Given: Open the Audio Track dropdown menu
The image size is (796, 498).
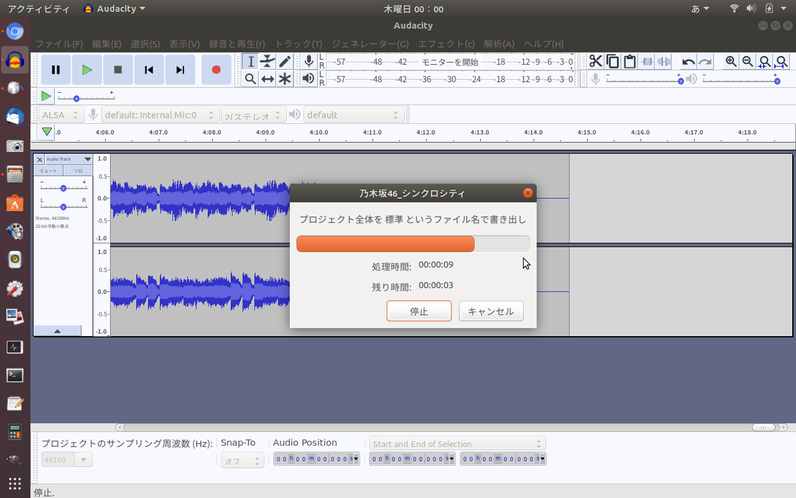Looking at the screenshot, I should pyautogui.click(x=68, y=159).
